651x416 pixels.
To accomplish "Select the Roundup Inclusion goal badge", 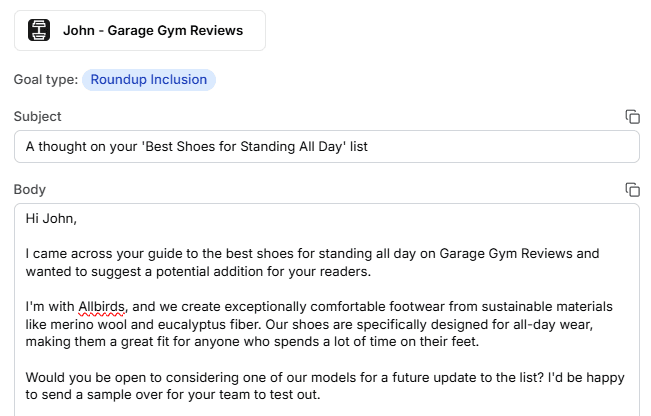I will (149, 80).
